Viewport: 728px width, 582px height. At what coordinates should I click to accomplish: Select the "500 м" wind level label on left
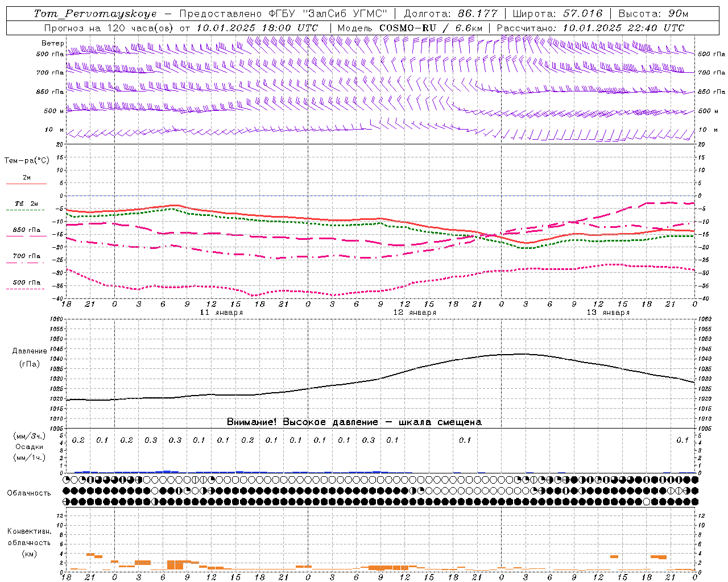tap(54, 111)
